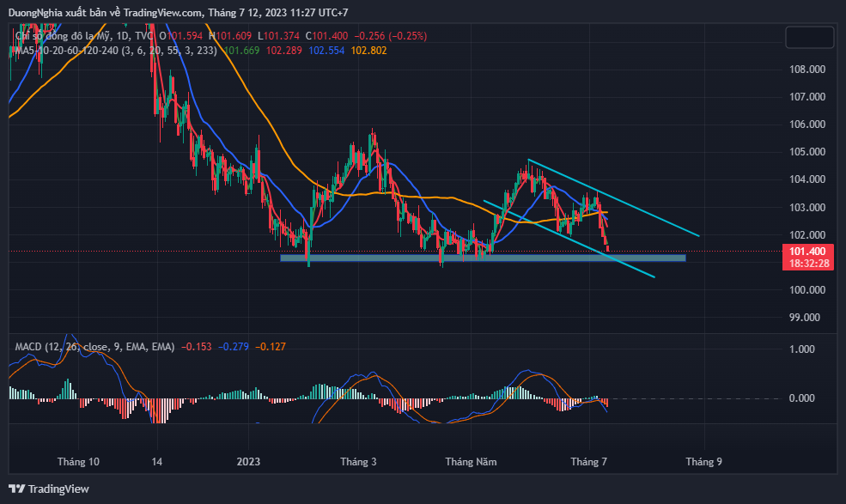Select the close value C101.400
The height and width of the screenshot is (504, 846).
point(326,36)
